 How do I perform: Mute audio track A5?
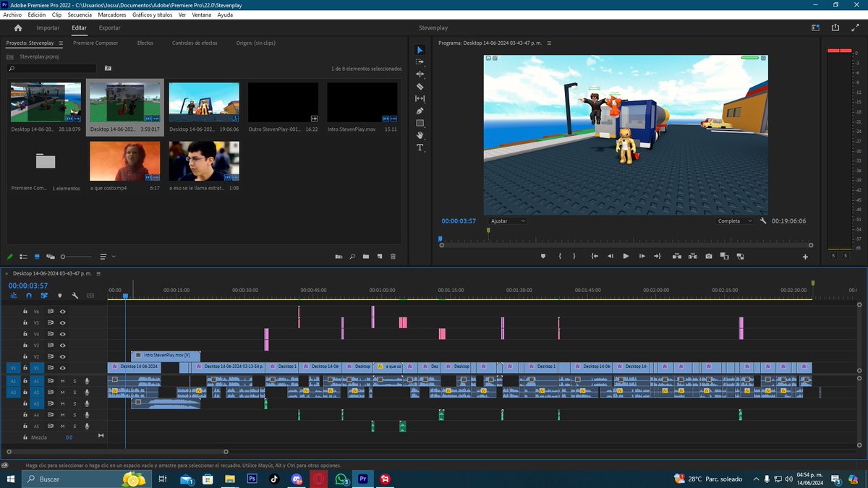pos(63,427)
